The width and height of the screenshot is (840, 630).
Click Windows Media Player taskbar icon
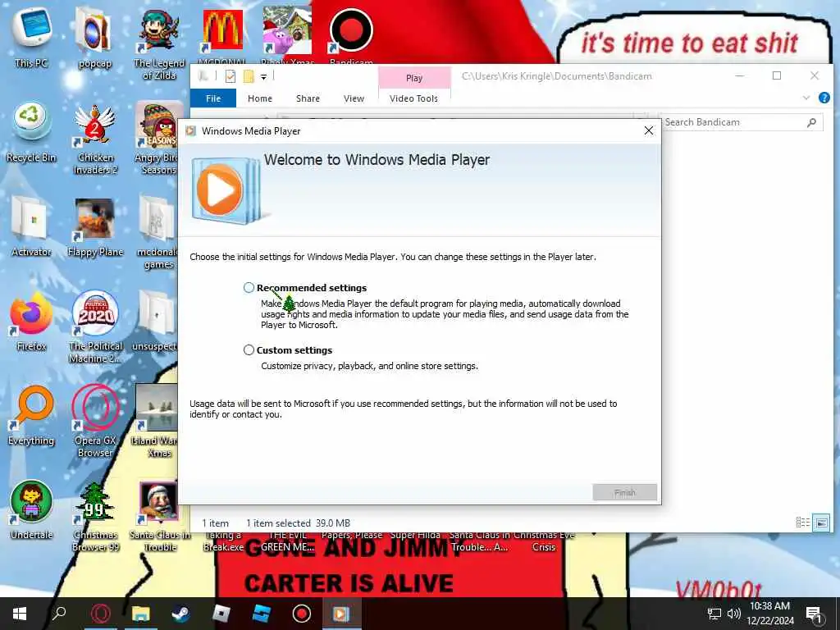(342, 614)
